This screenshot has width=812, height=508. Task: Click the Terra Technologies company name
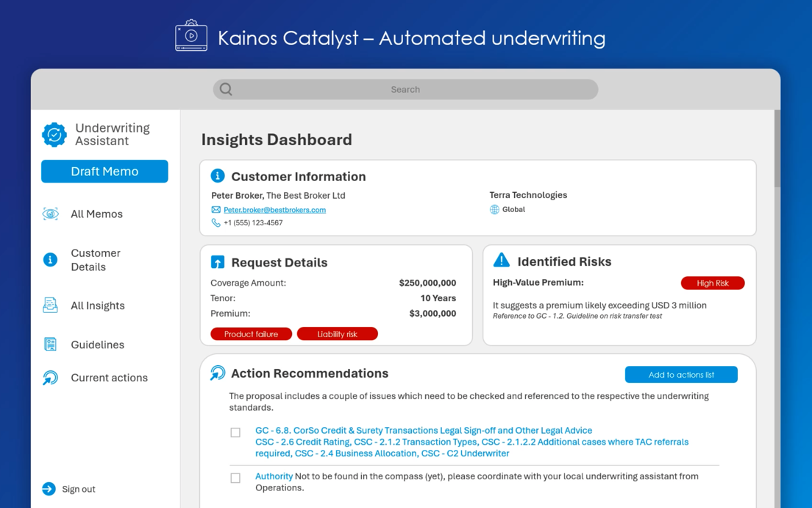(x=528, y=195)
